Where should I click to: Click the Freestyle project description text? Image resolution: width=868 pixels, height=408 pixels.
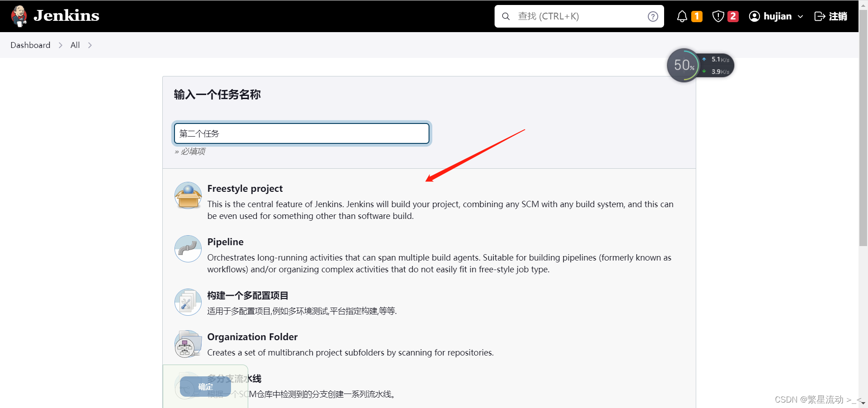click(440, 210)
